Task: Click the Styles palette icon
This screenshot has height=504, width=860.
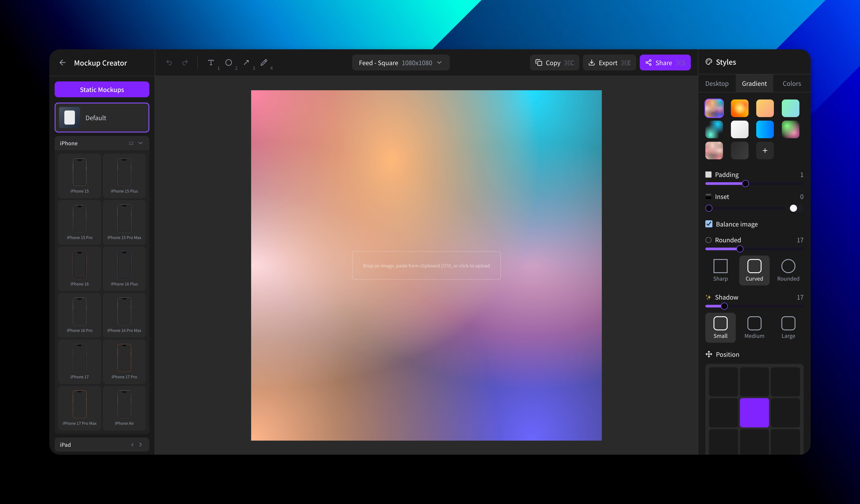Action: coord(709,62)
